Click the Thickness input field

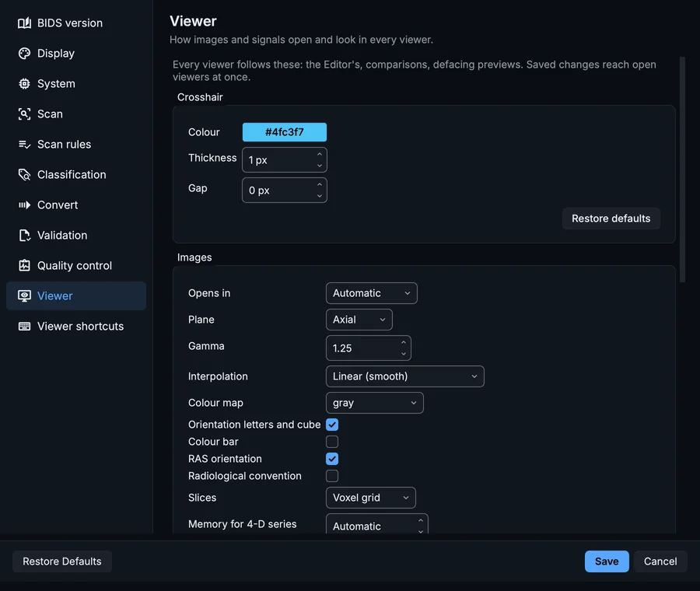285,159
